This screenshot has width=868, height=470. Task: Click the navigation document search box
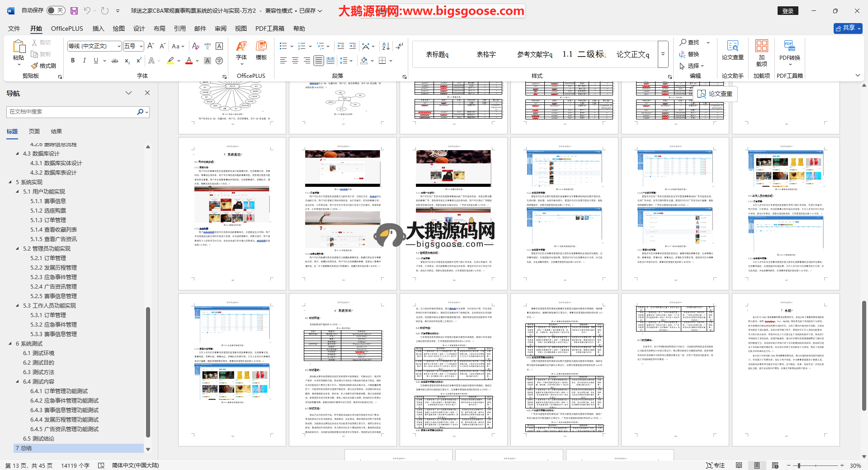coord(72,112)
